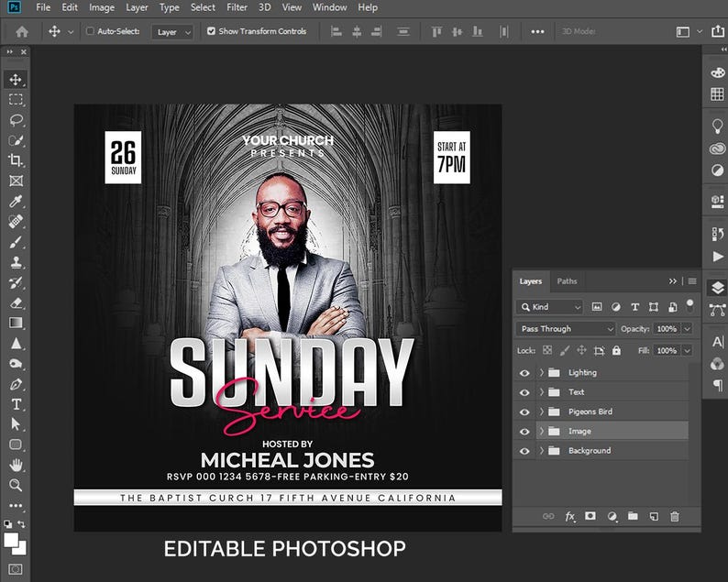Select the Hand tool
The height and width of the screenshot is (582, 728).
pyautogui.click(x=16, y=465)
